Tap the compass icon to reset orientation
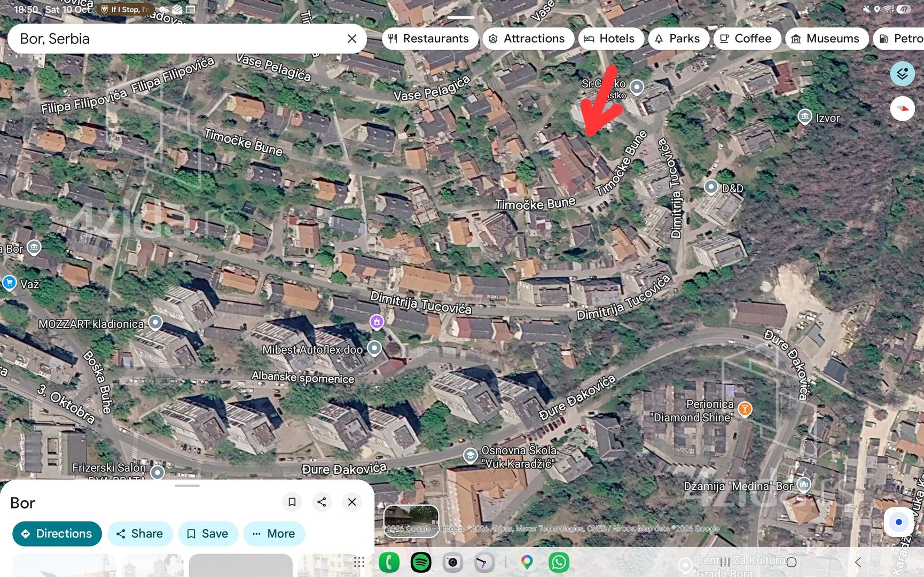This screenshot has width=924, height=577. pos(902,108)
